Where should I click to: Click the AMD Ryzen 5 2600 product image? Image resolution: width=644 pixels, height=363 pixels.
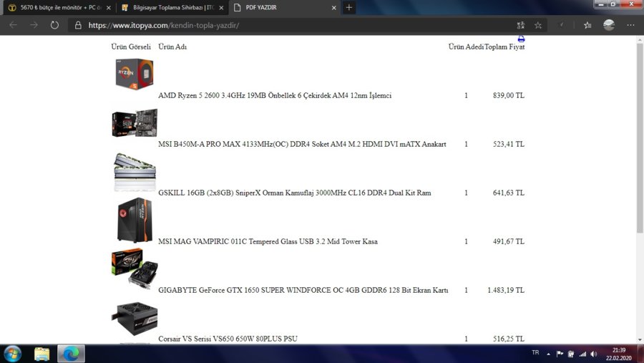tap(134, 74)
